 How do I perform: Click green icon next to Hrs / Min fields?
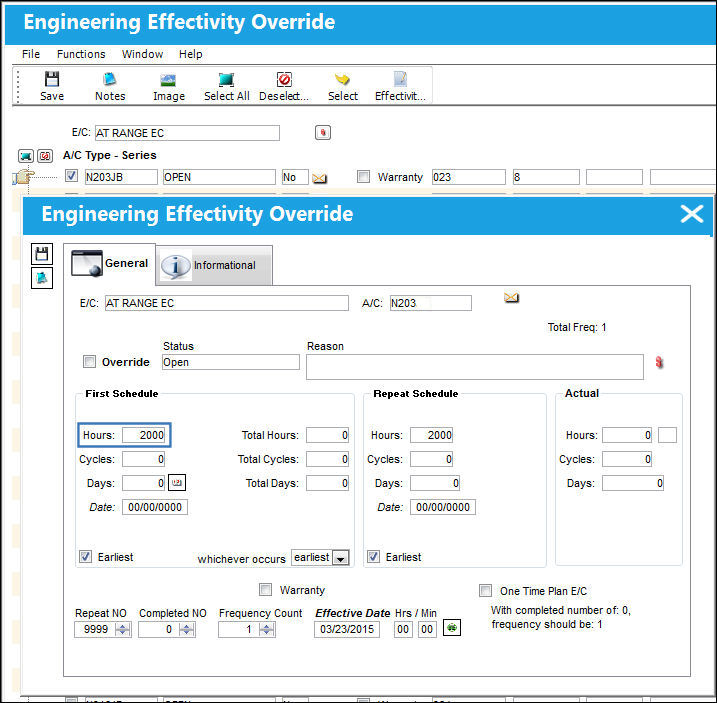tap(452, 628)
